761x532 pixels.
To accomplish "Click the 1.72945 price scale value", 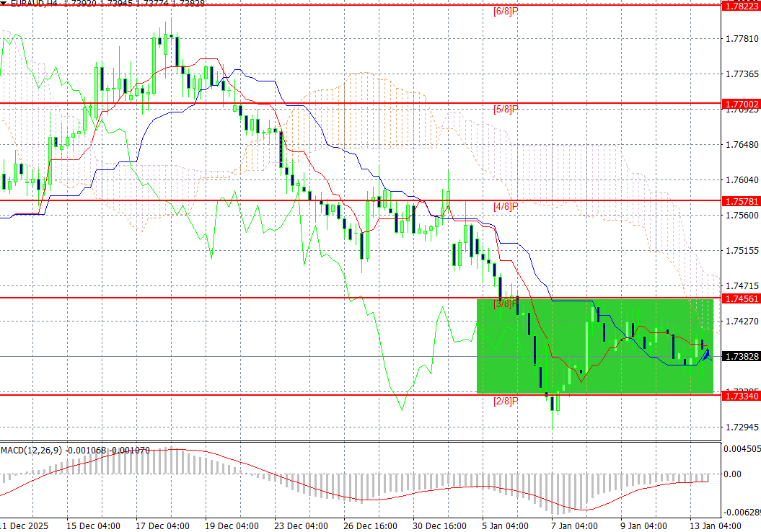I will coord(742,427).
